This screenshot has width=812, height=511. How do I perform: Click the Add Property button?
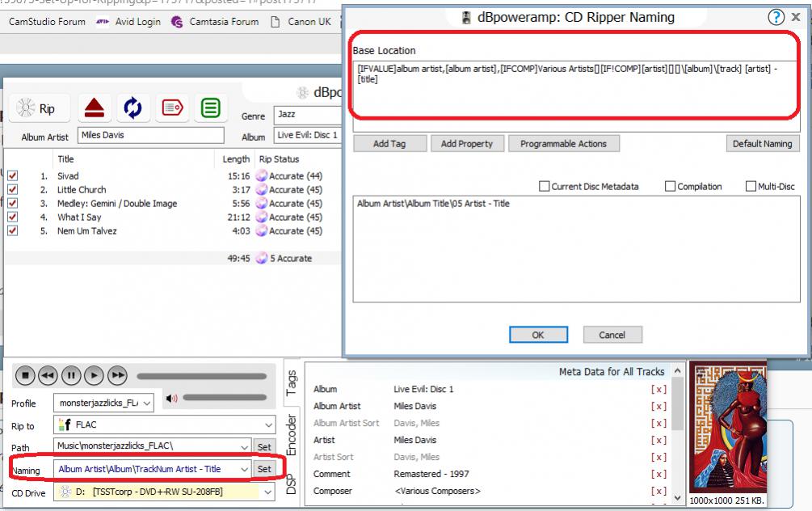(x=467, y=144)
